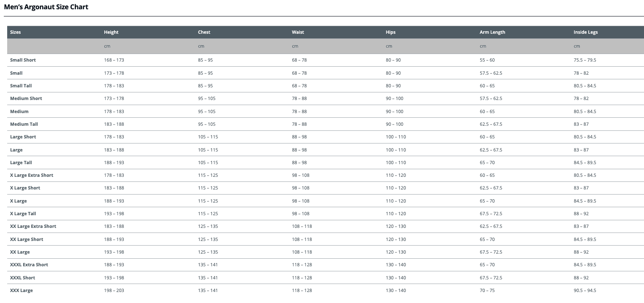Click the Large Short size label
644x303 pixels.
pyautogui.click(x=23, y=137)
